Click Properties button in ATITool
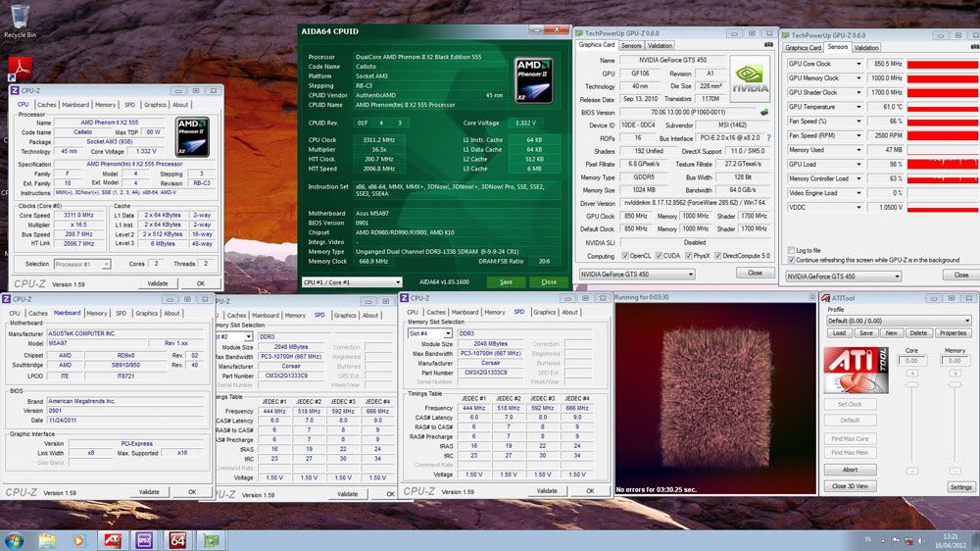This screenshot has height=551, width=980. click(x=954, y=333)
